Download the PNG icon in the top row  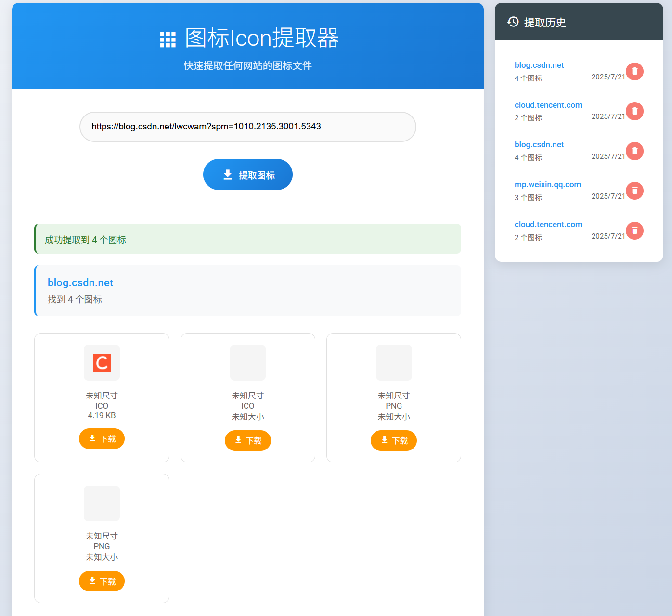[x=394, y=440]
